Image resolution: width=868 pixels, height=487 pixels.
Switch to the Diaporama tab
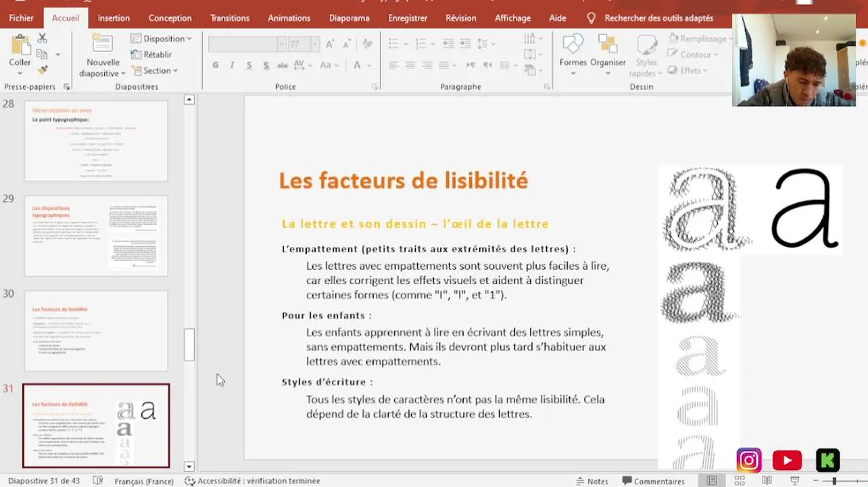click(349, 18)
